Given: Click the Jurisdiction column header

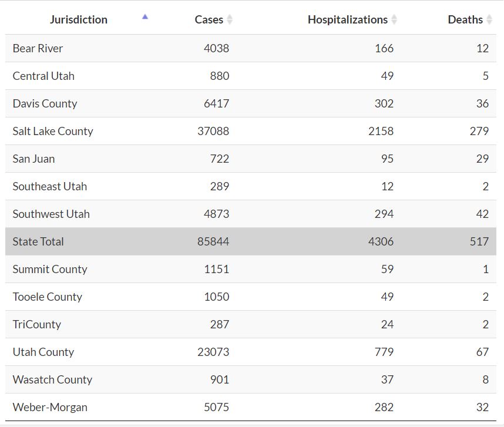Looking at the screenshot, I should pos(79,19).
